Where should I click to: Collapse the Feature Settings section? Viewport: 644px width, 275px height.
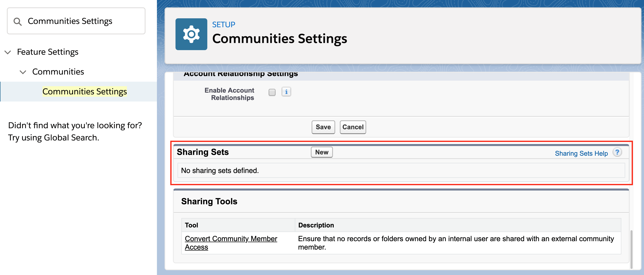8,52
